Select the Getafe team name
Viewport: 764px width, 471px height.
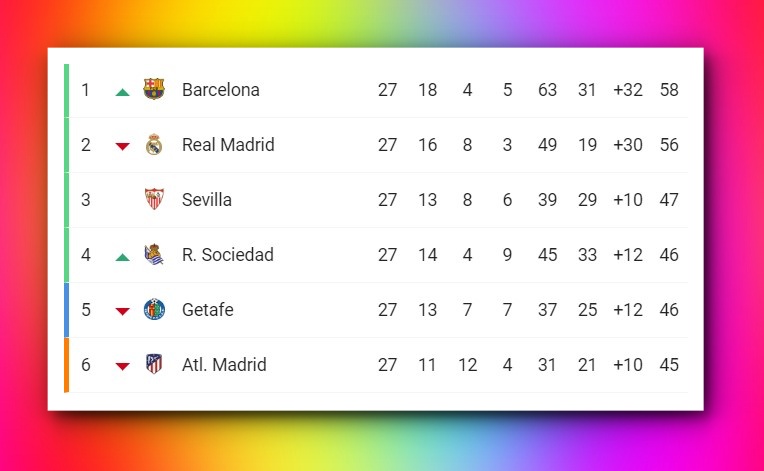[207, 310]
